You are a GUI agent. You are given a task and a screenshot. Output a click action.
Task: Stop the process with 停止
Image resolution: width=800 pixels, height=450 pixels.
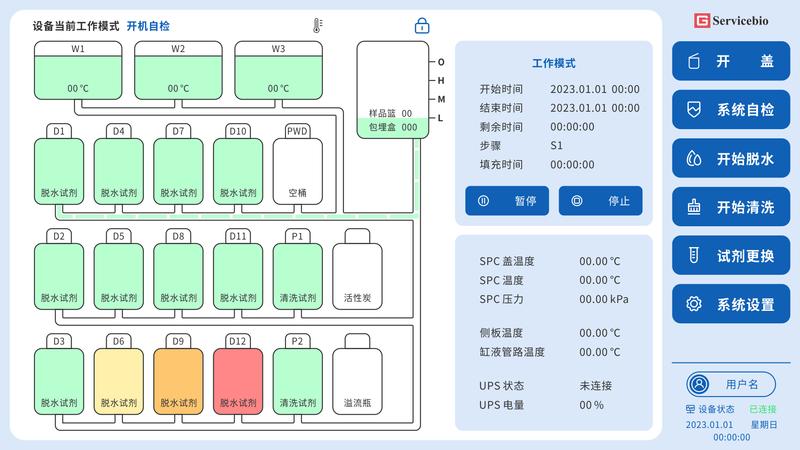coord(601,201)
